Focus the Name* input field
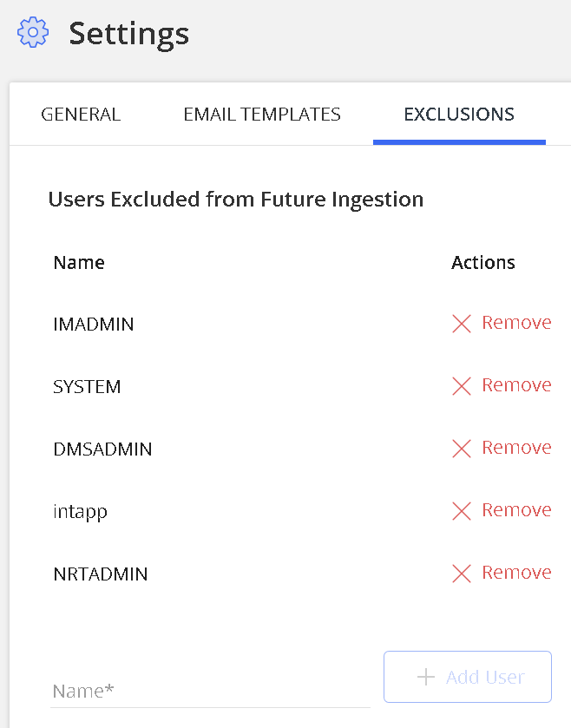This screenshot has height=728, width=571. [210, 692]
